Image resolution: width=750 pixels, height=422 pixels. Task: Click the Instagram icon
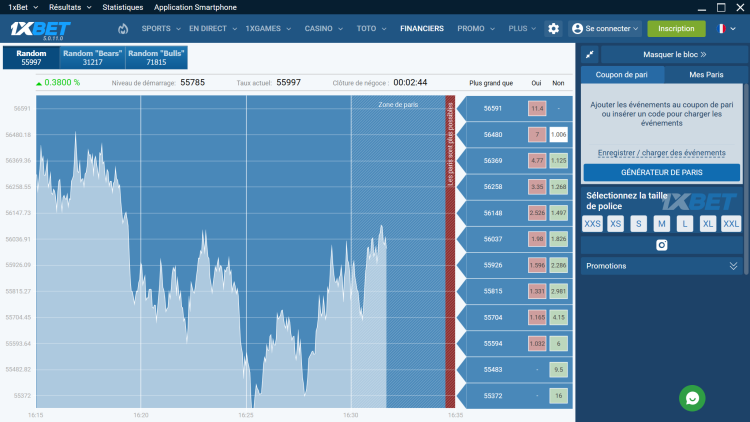[662, 245]
